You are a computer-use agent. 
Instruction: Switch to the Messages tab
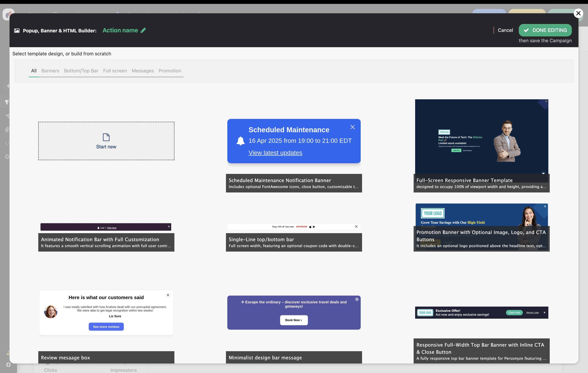tap(143, 71)
